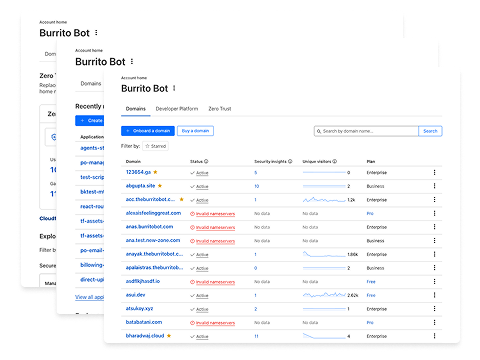Open the react-rou app link in the middle window
This screenshot has width=480, height=360.
click(92, 206)
